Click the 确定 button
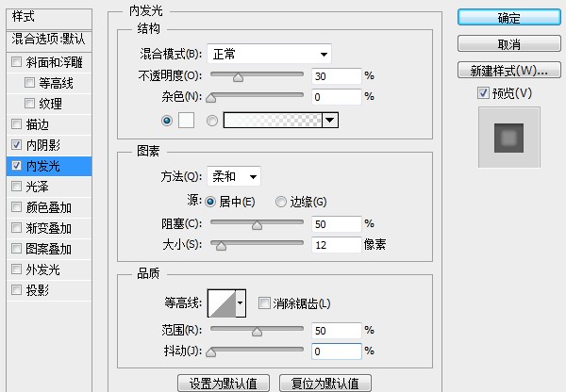566x392 pixels. [509, 17]
